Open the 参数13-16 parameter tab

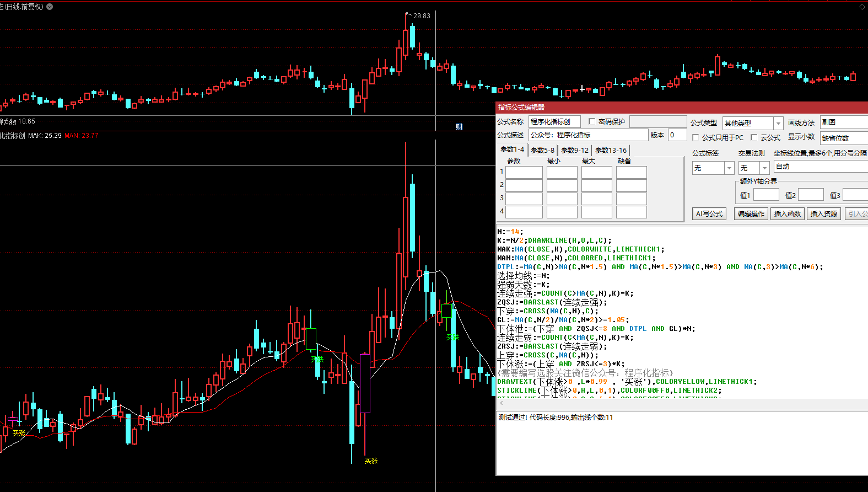click(x=611, y=150)
